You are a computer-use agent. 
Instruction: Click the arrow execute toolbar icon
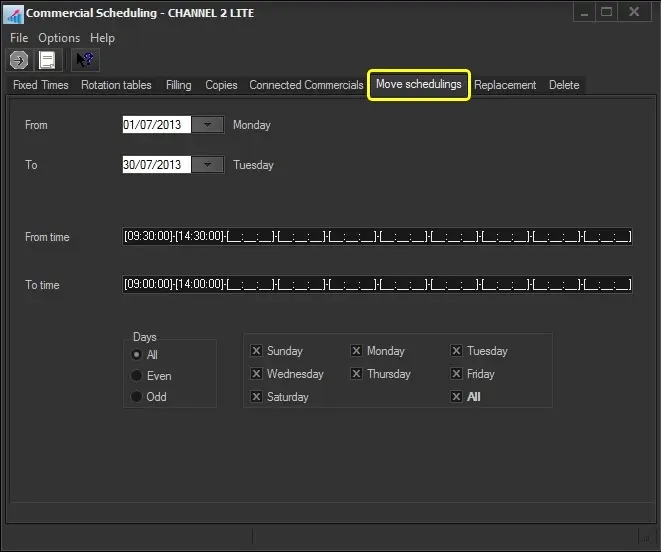tap(19, 60)
